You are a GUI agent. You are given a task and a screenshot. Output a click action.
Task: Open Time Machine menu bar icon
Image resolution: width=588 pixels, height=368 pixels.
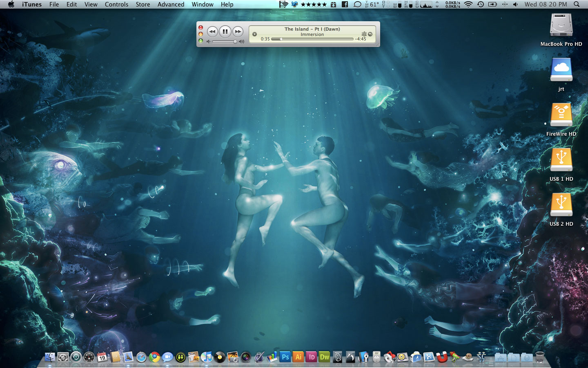[x=481, y=4]
